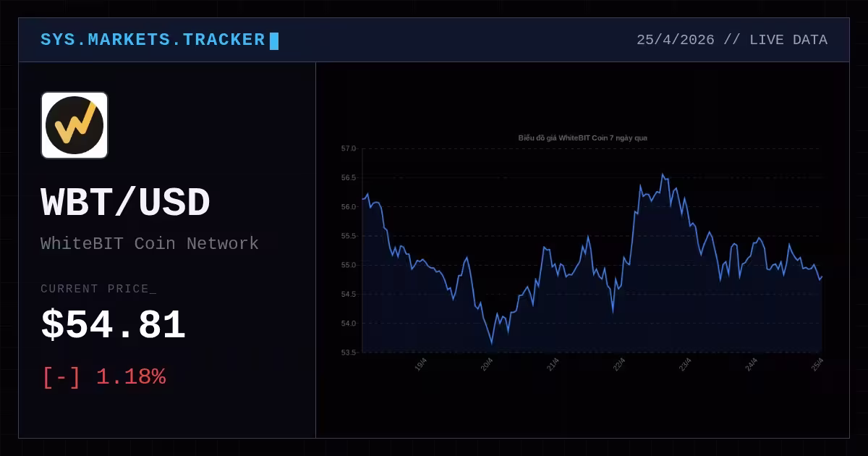Click the WhiteBIT Coin logo icon

(x=75, y=125)
